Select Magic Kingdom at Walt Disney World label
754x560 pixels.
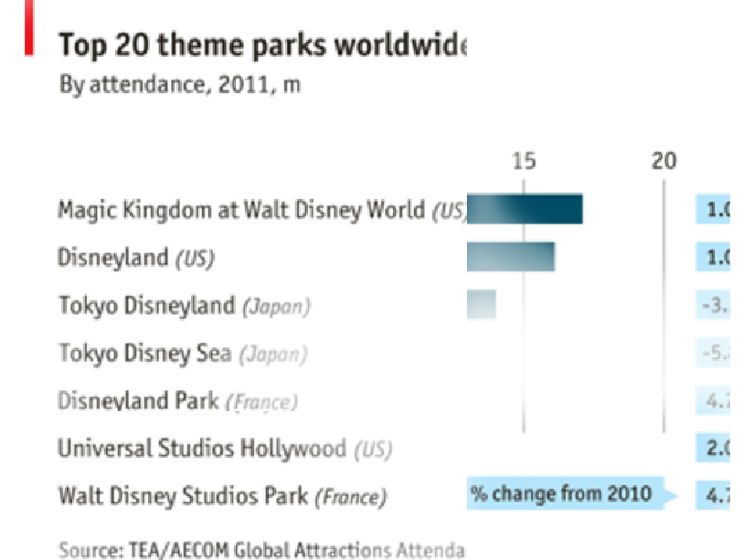pos(262,210)
